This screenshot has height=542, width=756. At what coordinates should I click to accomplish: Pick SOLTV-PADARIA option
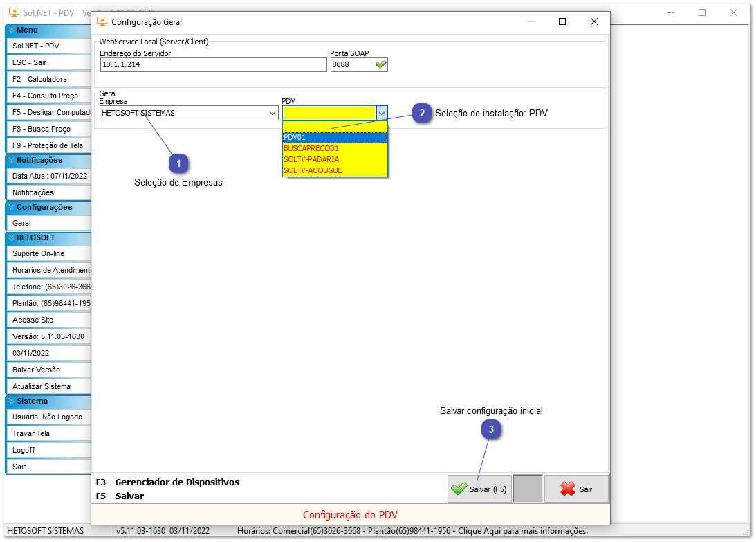[x=335, y=159]
